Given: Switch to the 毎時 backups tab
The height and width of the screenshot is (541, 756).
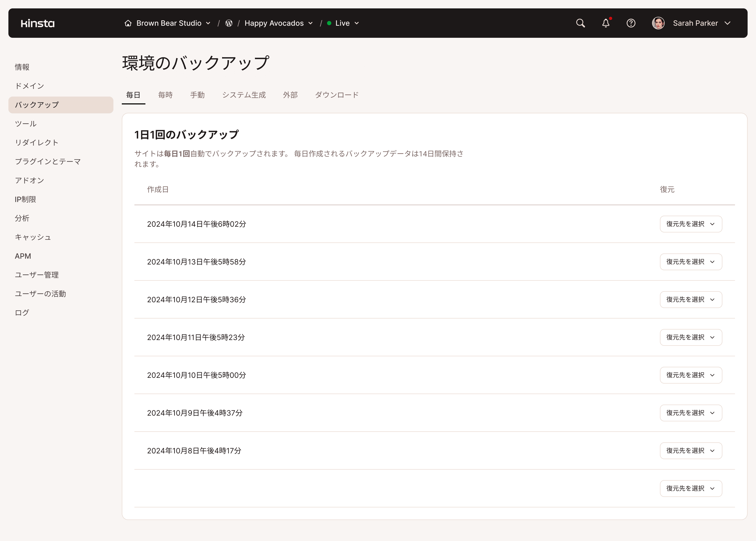Looking at the screenshot, I should point(165,95).
